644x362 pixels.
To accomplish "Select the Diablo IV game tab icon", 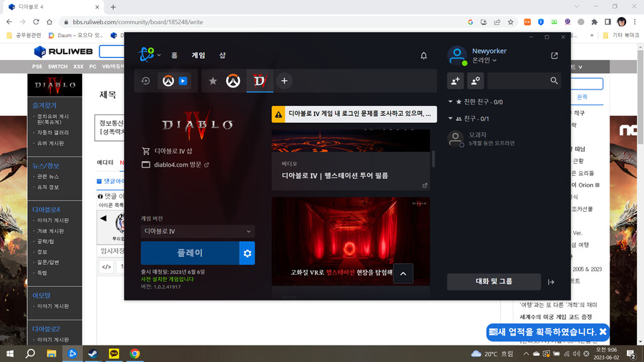I will (260, 81).
